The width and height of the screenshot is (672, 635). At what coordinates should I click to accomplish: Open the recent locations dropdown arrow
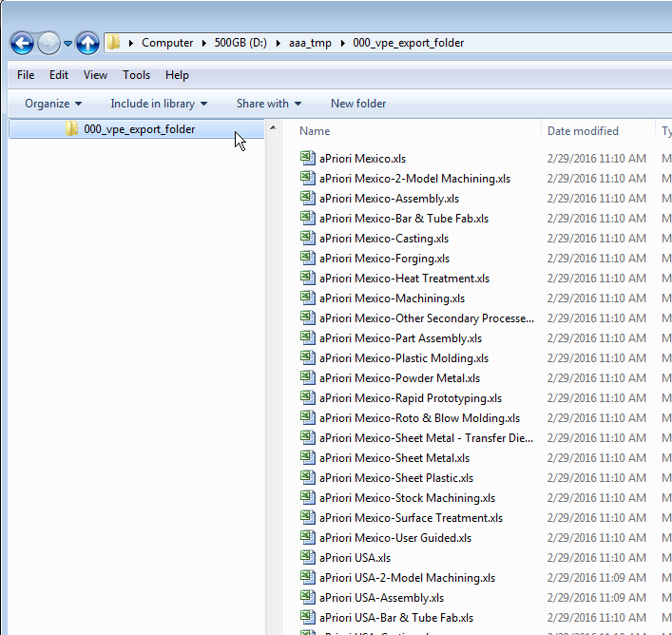67,44
